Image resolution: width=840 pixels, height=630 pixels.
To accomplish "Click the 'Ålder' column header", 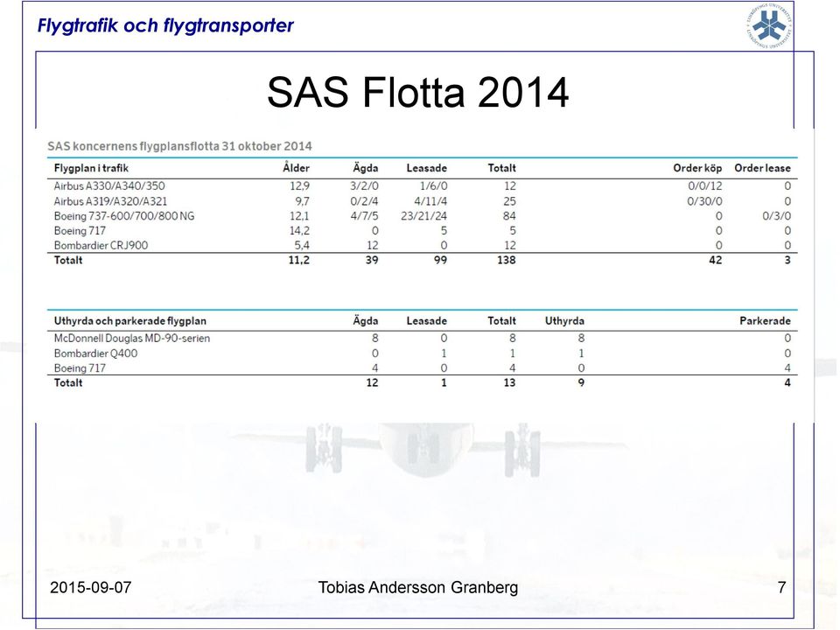I will 297,168.
